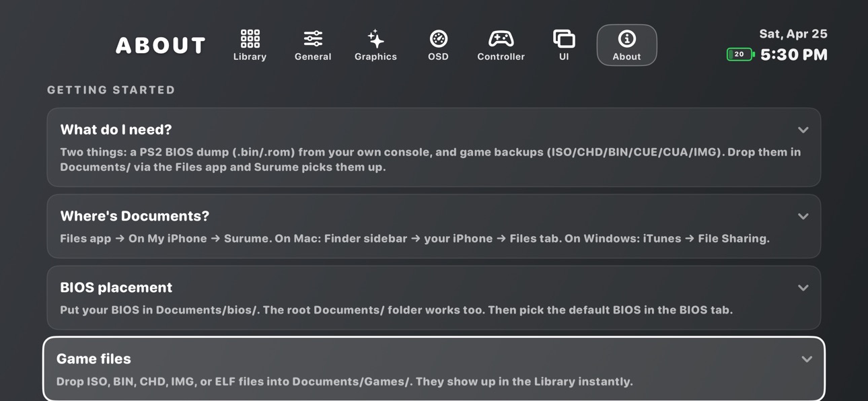Viewport: 868px width, 401px height.
Task: Open General settings sliders icon
Action: [x=313, y=45]
